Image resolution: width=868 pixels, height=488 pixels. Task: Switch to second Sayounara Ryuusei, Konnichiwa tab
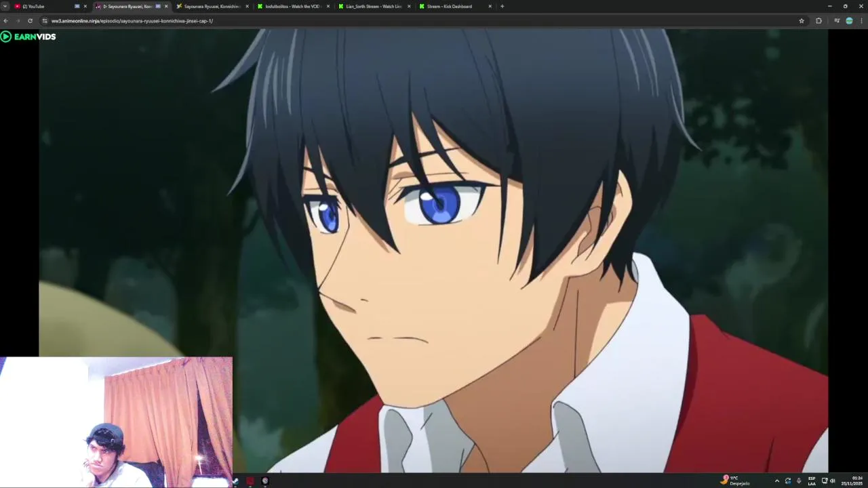tap(212, 6)
